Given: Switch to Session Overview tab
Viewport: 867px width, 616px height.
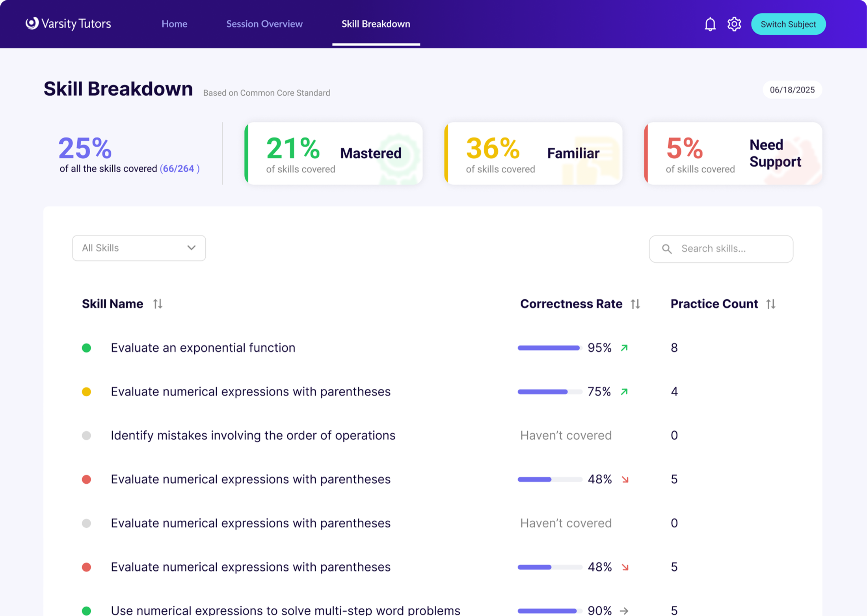Looking at the screenshot, I should click(264, 24).
